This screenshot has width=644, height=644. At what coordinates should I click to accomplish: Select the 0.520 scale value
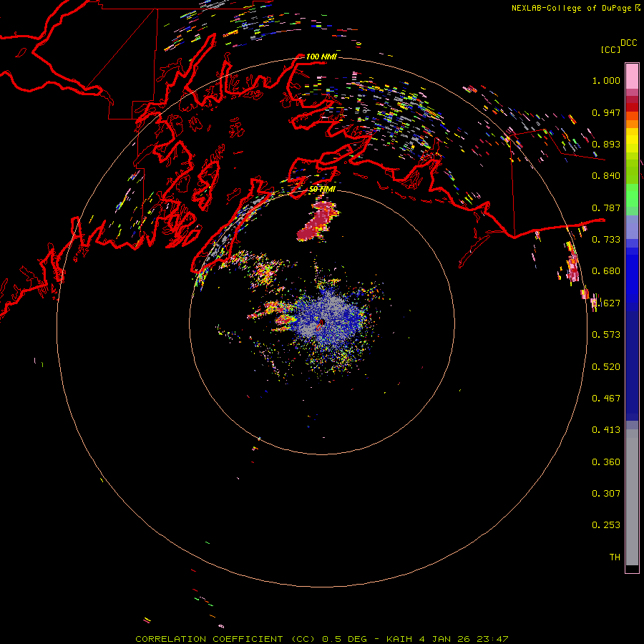pos(606,367)
